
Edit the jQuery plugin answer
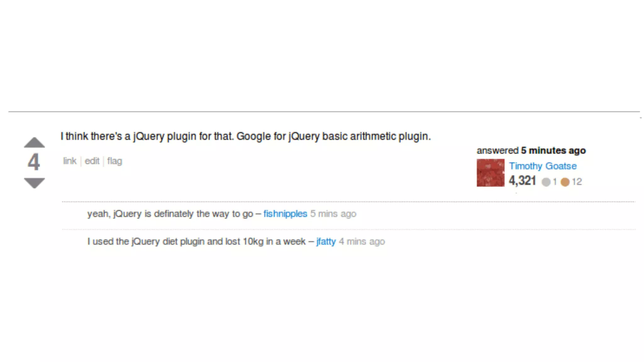pos(92,161)
